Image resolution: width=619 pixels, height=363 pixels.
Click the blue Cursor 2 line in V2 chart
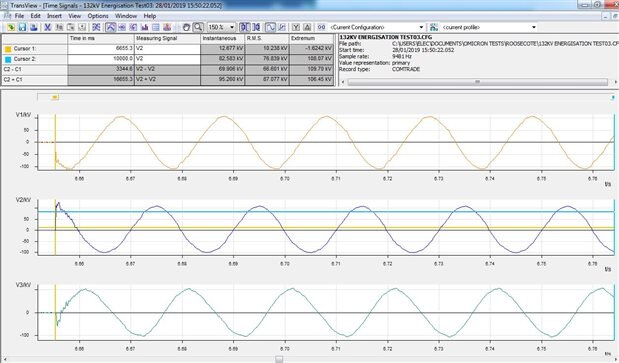click(x=326, y=212)
